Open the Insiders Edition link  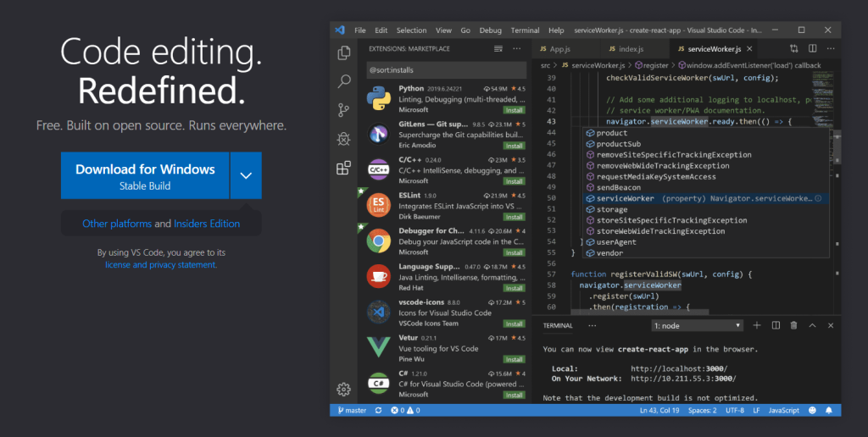[x=207, y=224]
